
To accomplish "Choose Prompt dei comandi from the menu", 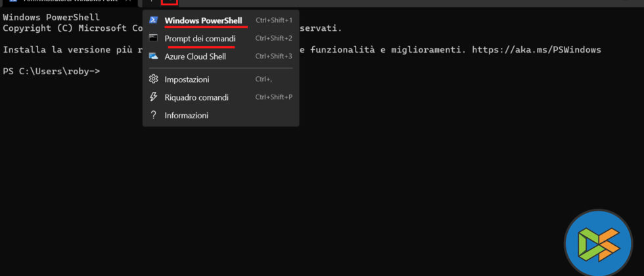I will pos(200,39).
